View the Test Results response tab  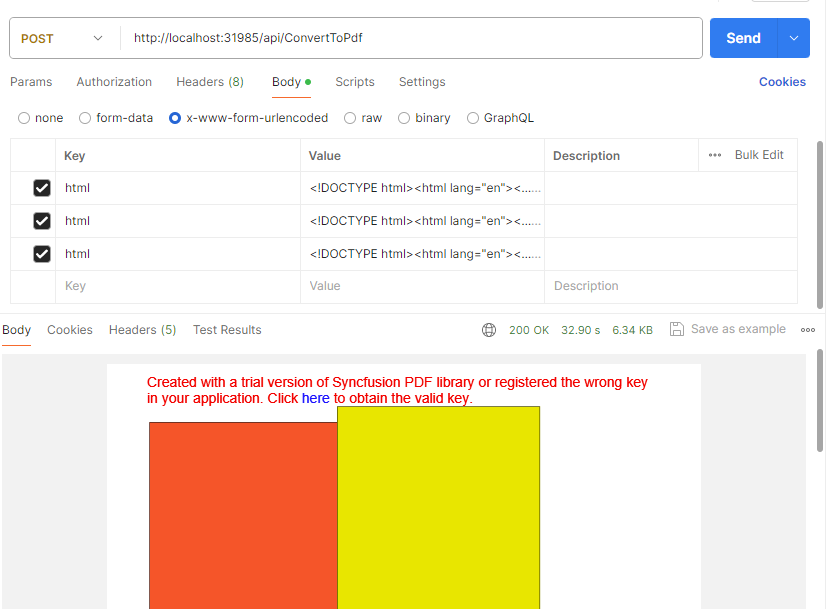[227, 330]
